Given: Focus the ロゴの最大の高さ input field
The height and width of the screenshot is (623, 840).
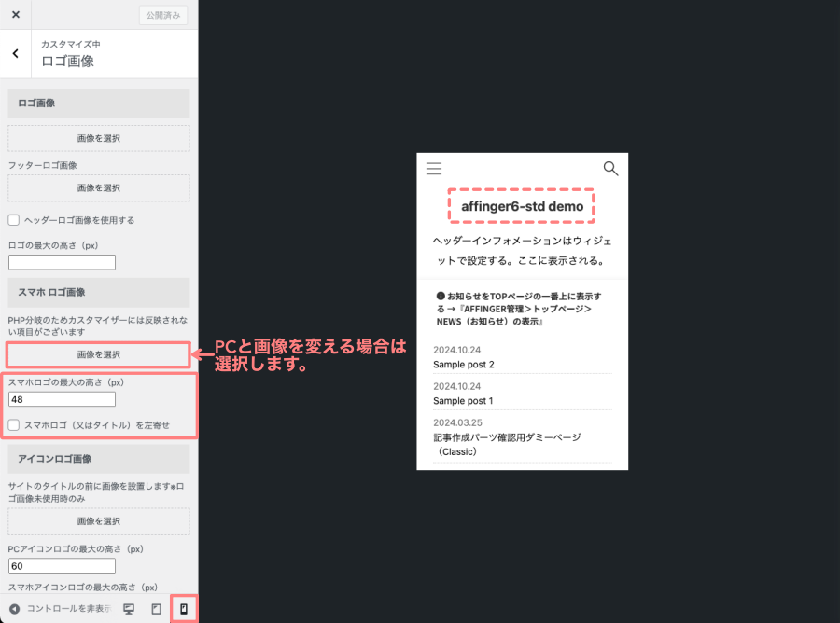Looking at the screenshot, I should point(62,262).
